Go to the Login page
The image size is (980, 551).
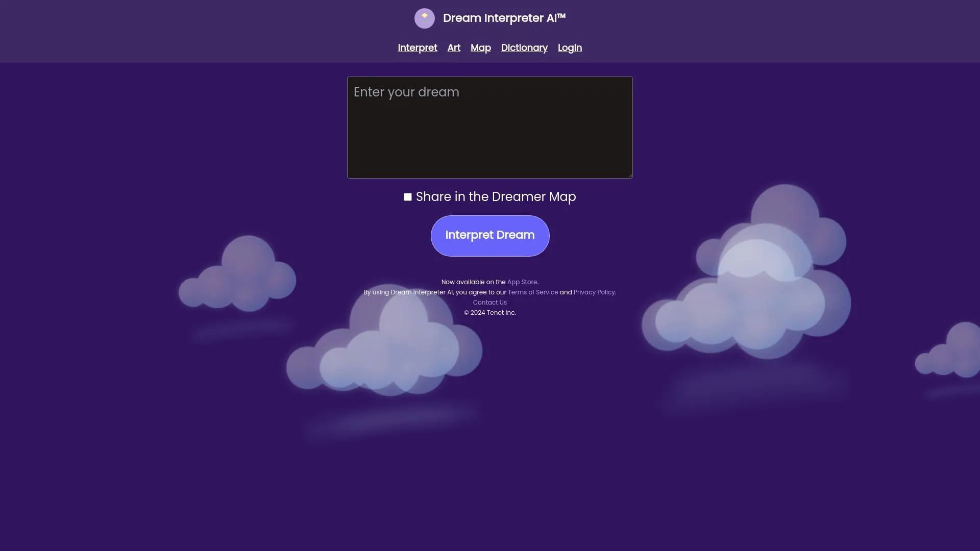pyautogui.click(x=570, y=47)
